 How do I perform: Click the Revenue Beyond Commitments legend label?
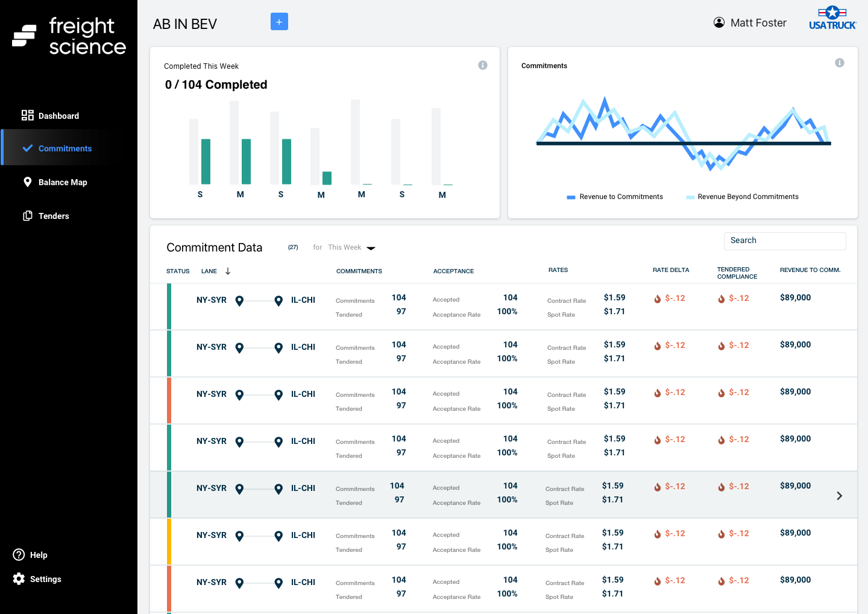[x=748, y=197]
